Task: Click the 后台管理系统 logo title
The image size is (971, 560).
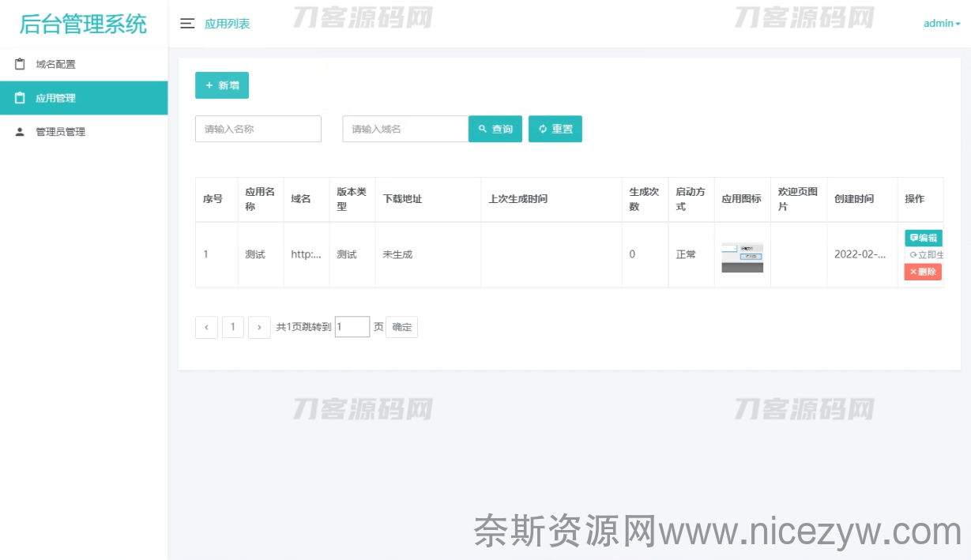Action: [x=83, y=24]
